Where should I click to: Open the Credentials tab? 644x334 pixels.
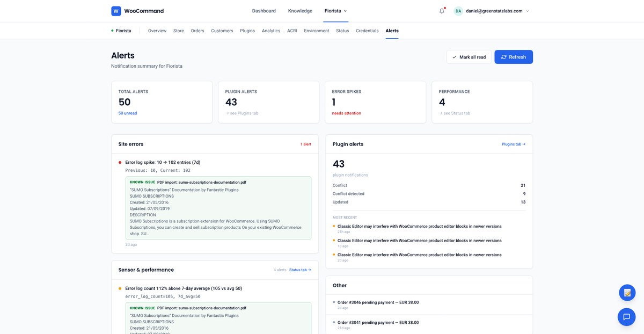pos(367,31)
